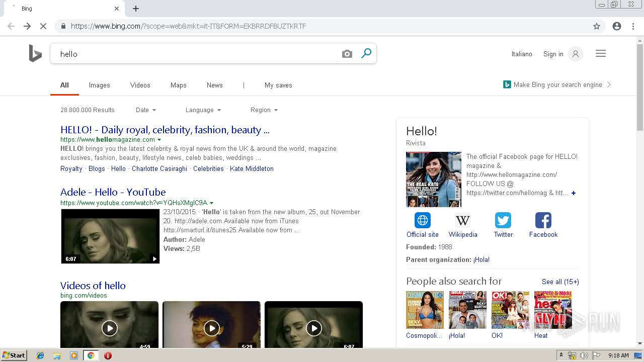The width and height of the screenshot is (644, 362).
Task: Expand the Hello! description with plus
Action: [x=574, y=193]
